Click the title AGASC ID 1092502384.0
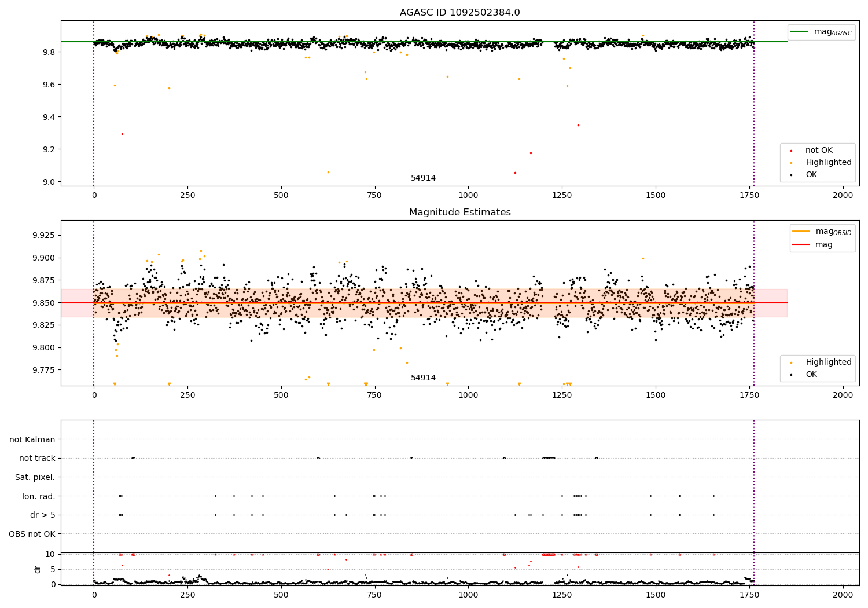This screenshot has width=868, height=608. click(x=459, y=13)
